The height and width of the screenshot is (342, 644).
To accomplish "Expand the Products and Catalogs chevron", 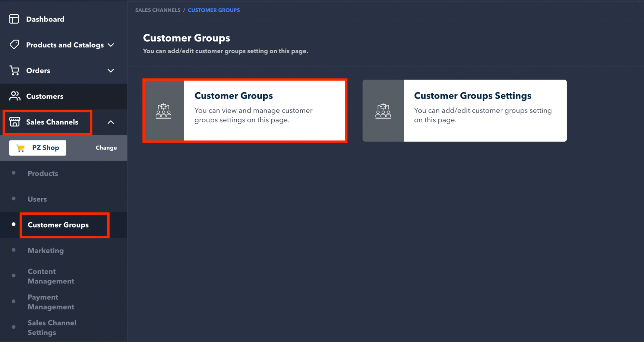I will (111, 45).
